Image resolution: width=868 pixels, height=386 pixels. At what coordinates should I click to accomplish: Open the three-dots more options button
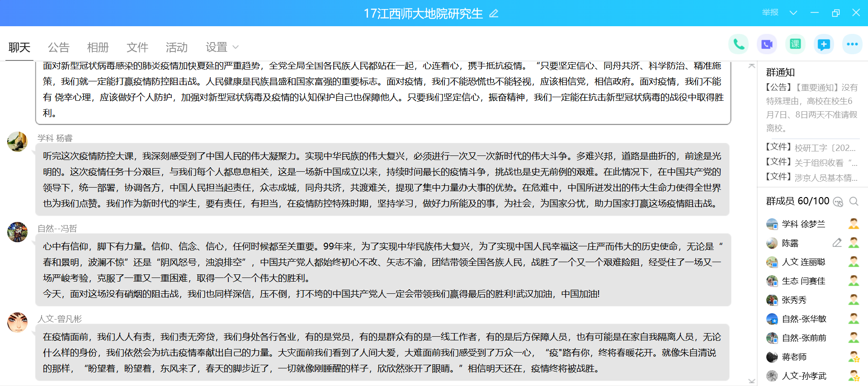[x=852, y=44]
